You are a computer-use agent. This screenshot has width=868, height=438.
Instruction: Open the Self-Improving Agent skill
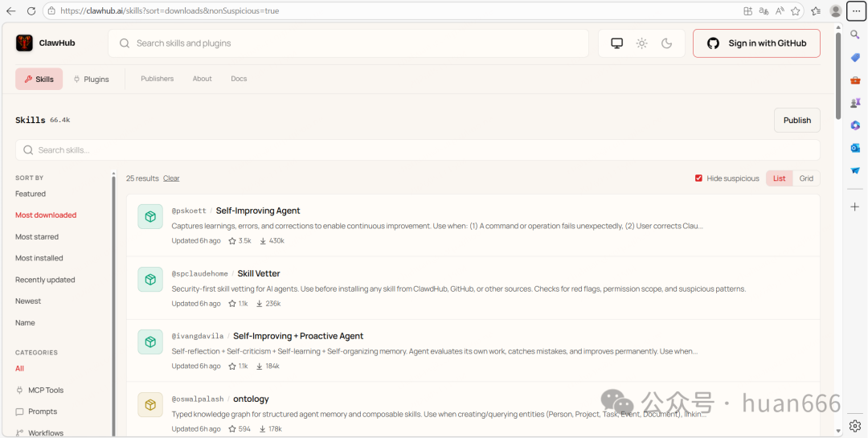tap(258, 211)
